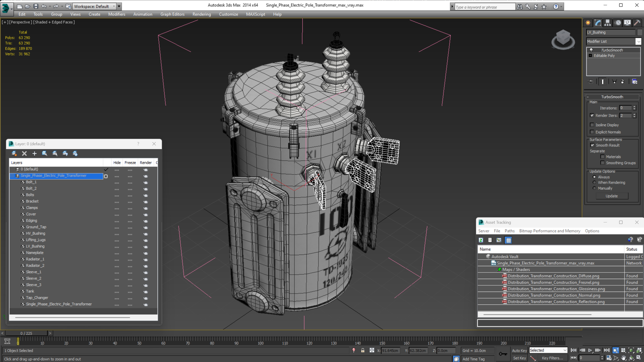Toggle Render Iters checkbox
This screenshot has width=644, height=362.
pos(592,115)
